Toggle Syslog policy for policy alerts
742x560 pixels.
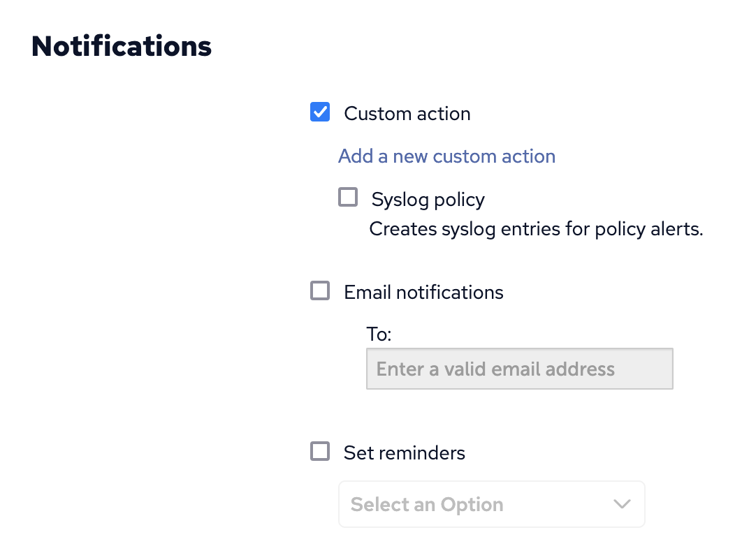(x=348, y=197)
